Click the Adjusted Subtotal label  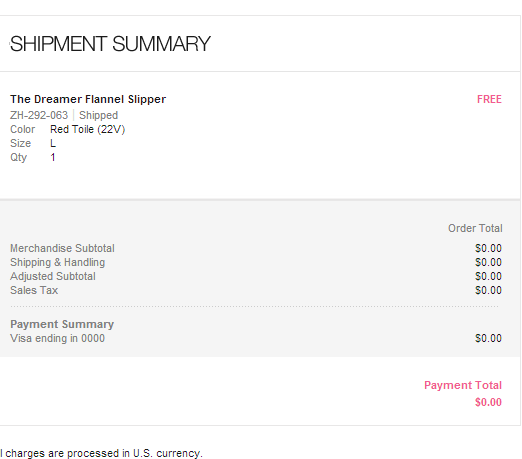(x=53, y=276)
